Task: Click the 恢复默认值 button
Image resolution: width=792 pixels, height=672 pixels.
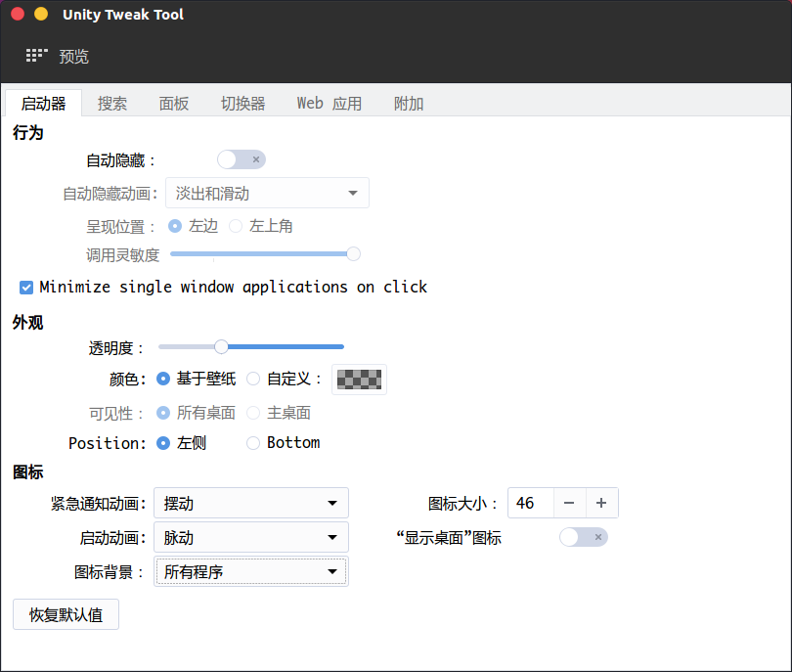Action: click(66, 615)
